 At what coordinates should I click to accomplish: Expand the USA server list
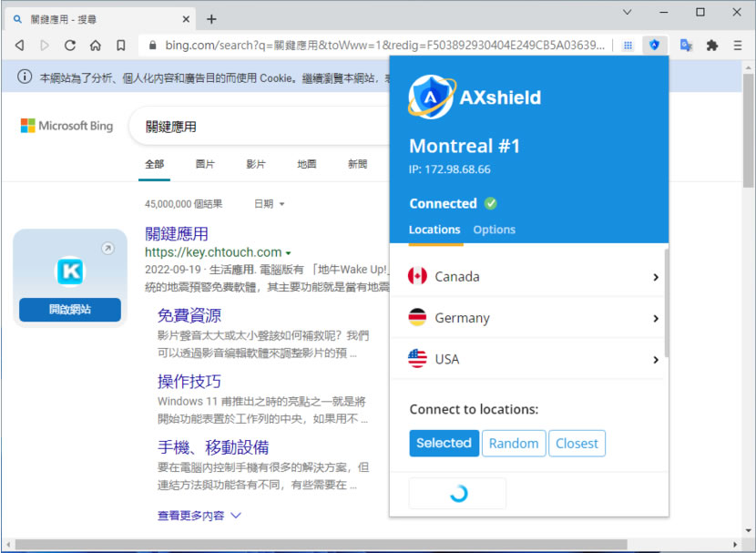coord(656,360)
